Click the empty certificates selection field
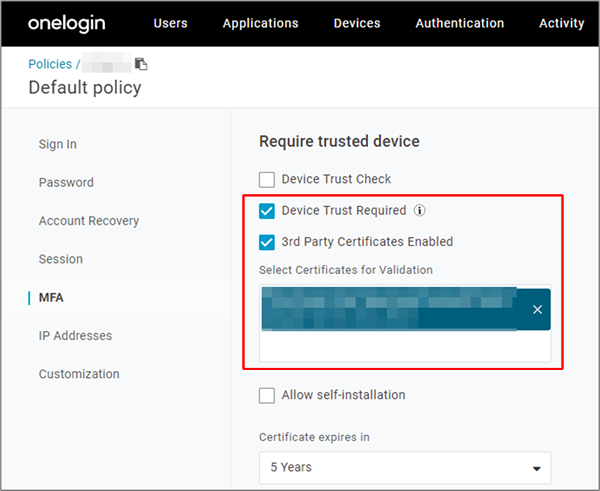 404,346
